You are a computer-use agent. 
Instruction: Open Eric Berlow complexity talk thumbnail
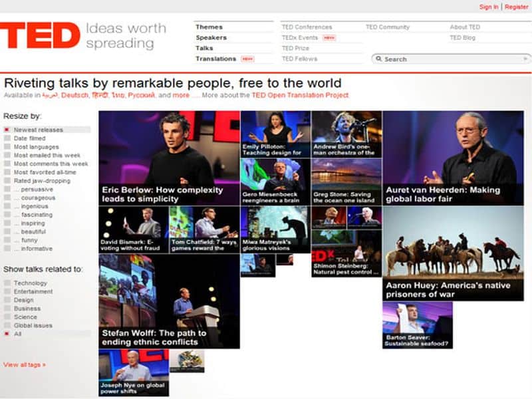170,158
